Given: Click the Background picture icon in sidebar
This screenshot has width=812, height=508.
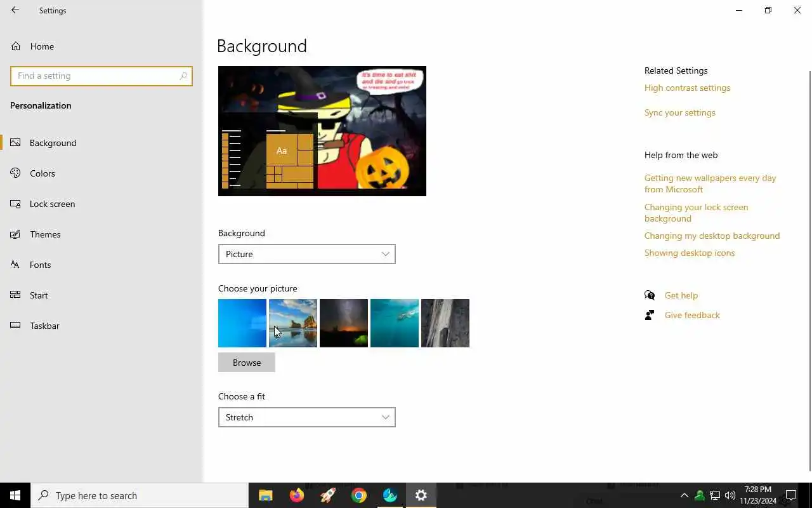Looking at the screenshot, I should [16, 143].
